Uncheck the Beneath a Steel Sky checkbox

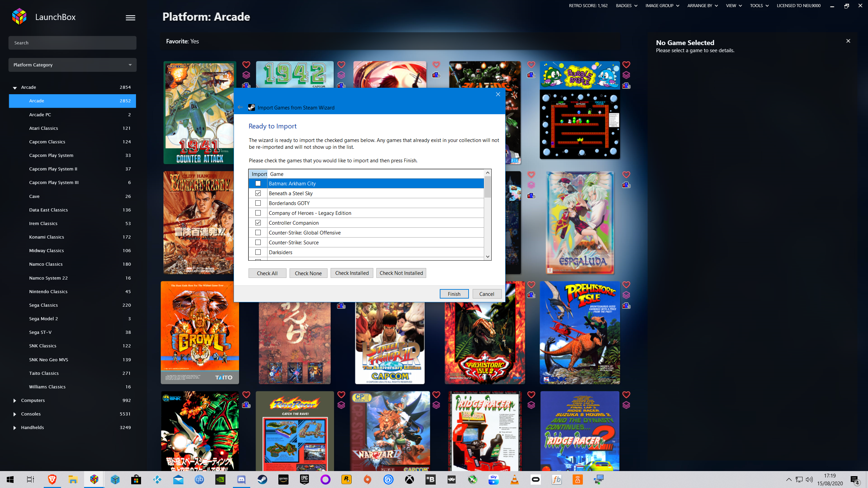click(x=258, y=193)
